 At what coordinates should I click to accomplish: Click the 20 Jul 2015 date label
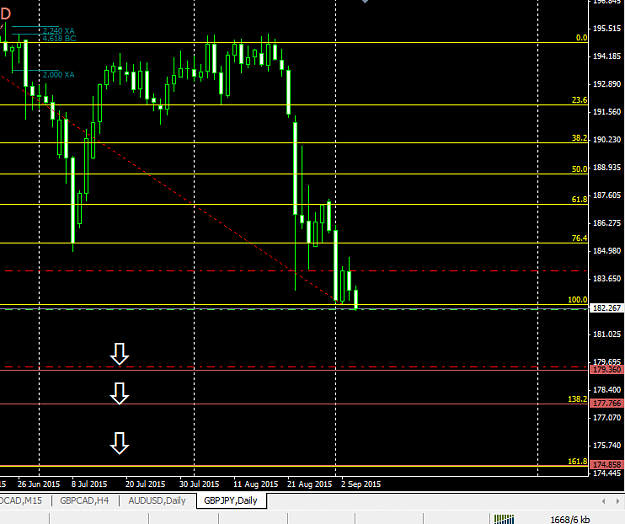pos(145,484)
